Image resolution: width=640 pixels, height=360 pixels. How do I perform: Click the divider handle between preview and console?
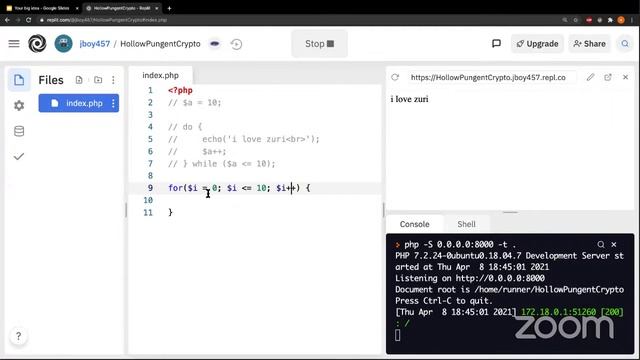click(x=510, y=212)
